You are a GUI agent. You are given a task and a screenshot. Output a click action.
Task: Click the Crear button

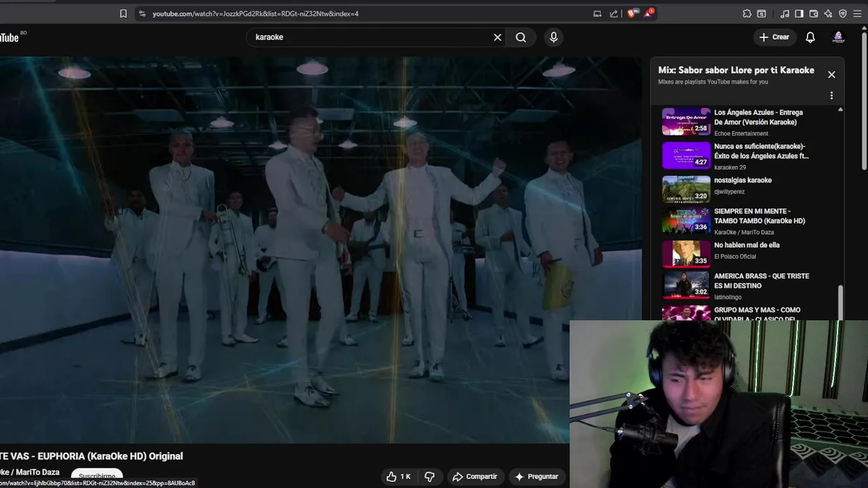click(774, 37)
